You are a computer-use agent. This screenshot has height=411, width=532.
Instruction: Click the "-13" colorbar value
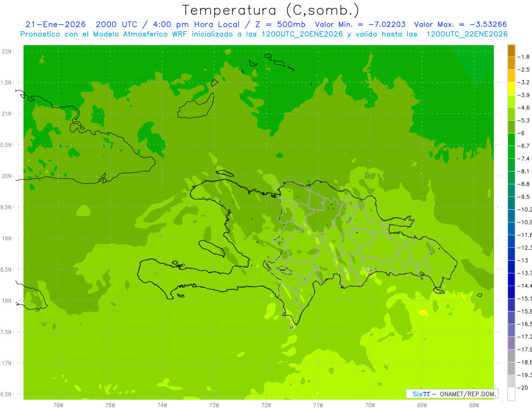pyautogui.click(x=524, y=260)
